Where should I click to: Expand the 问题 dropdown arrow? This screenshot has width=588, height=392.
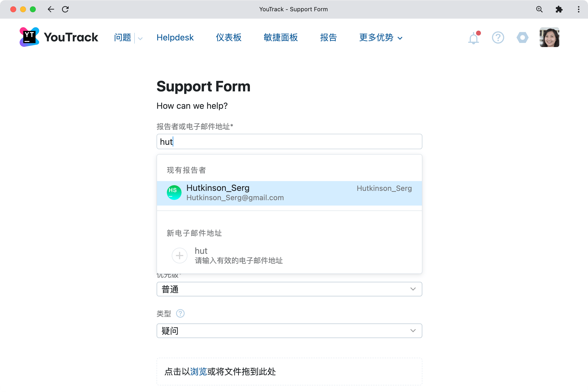pyautogui.click(x=140, y=38)
